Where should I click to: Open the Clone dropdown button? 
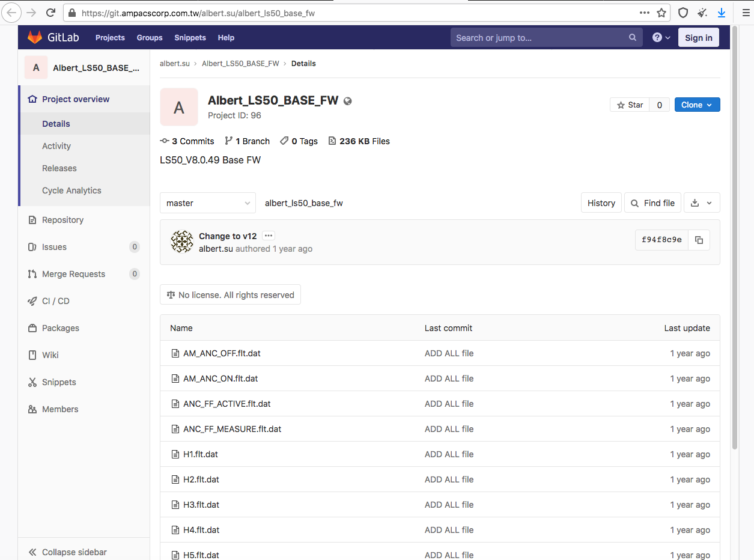697,105
